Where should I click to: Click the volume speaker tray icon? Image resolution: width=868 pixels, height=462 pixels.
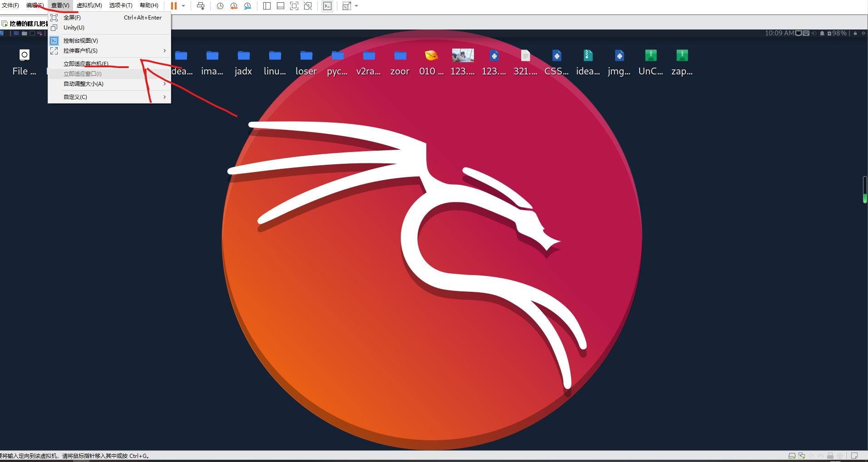point(814,33)
